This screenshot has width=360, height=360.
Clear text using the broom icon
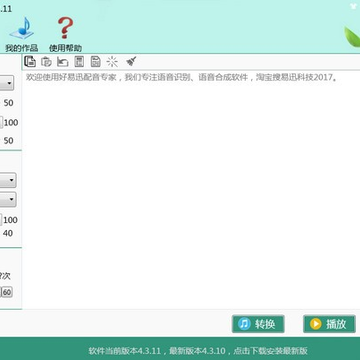(131, 62)
